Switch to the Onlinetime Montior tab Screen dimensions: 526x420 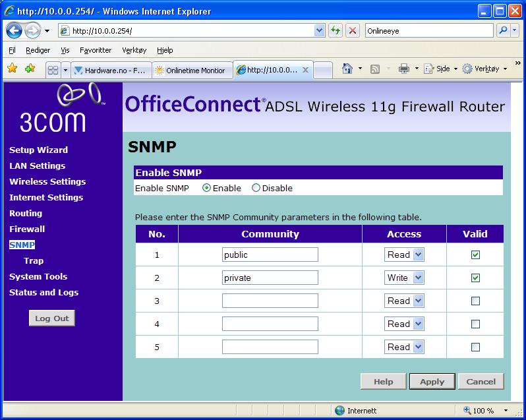click(192, 70)
